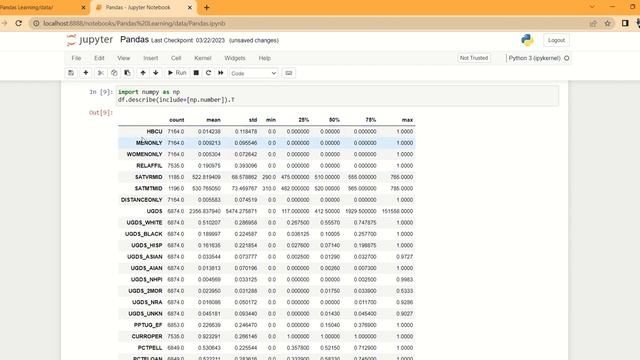Image resolution: width=640 pixels, height=360 pixels.
Task: Save notebook with the floppy disk icon
Action: pyautogui.click(x=71, y=73)
